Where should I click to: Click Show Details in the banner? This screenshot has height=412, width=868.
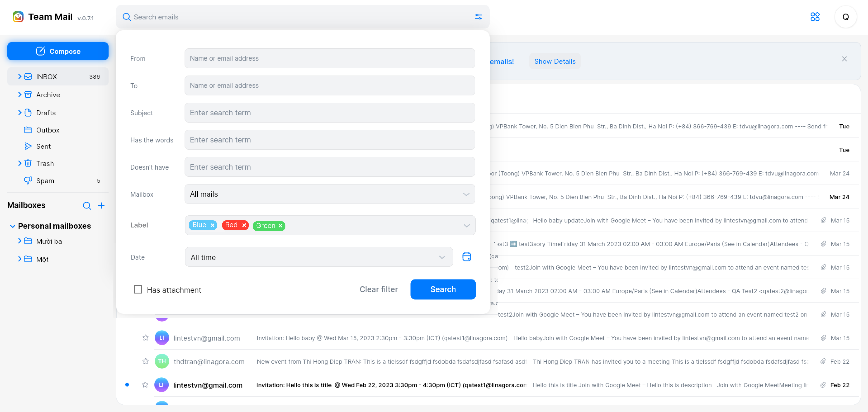pyautogui.click(x=555, y=61)
